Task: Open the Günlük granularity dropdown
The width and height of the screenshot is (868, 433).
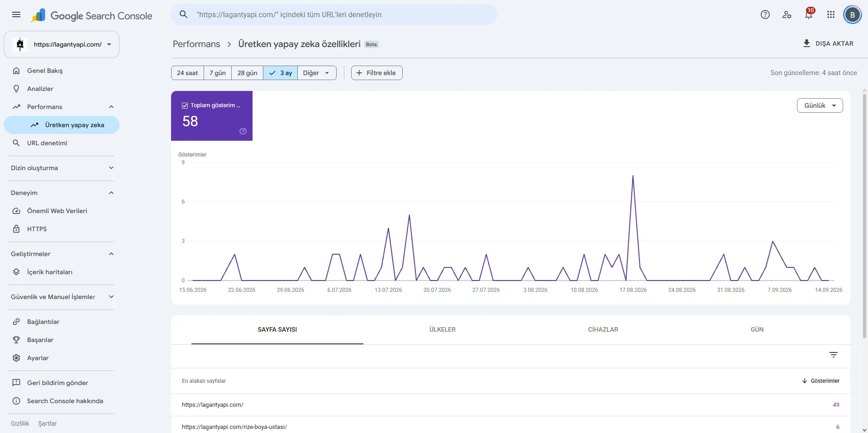Action: click(x=820, y=105)
